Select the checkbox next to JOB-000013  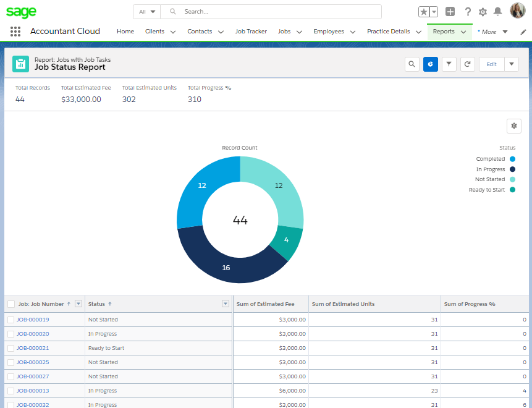[x=10, y=390]
